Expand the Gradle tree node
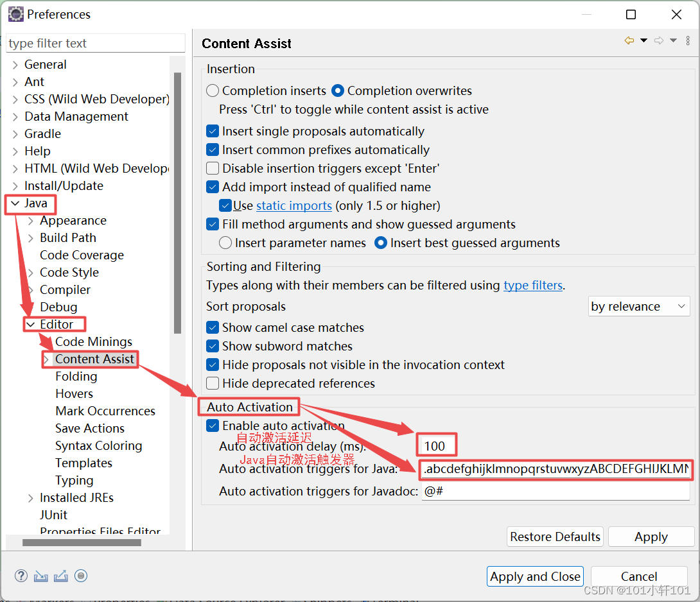This screenshot has height=602, width=700. 15,134
